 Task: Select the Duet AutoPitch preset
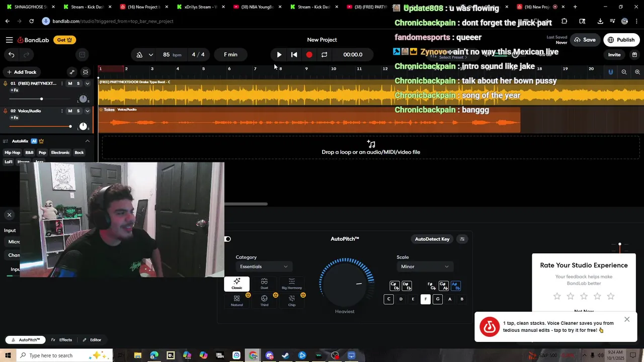(x=264, y=284)
